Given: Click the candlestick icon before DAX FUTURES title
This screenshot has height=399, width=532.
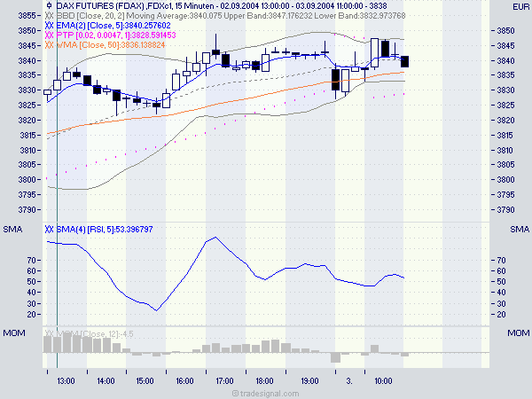Looking at the screenshot, I should point(49,6).
